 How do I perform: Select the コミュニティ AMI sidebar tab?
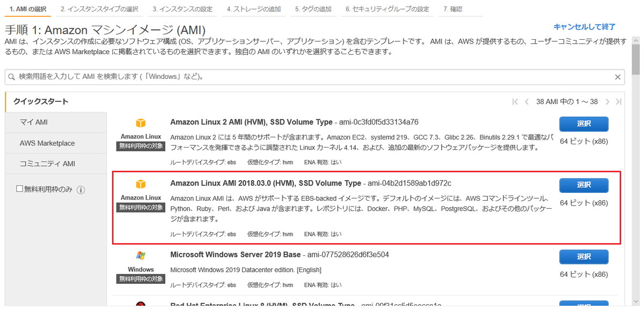(56, 164)
